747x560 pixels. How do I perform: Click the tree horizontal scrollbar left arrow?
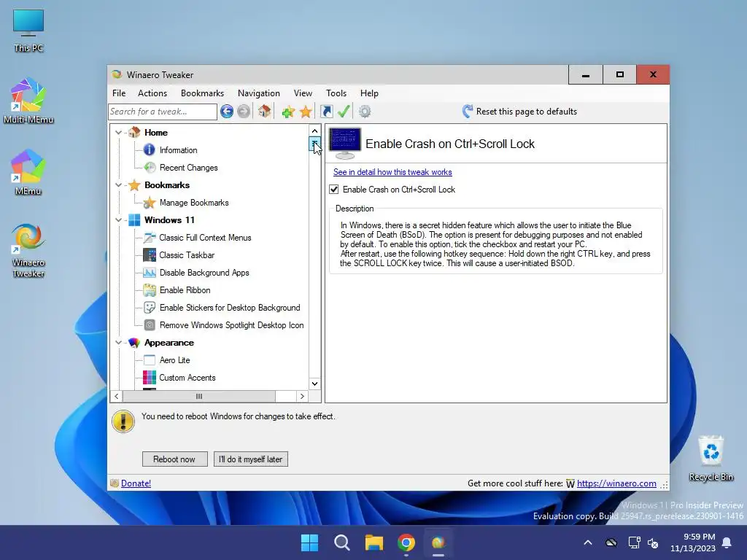point(117,396)
